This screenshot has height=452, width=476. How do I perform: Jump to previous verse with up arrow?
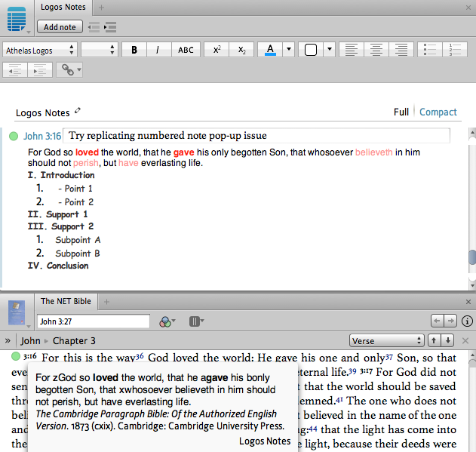pos(434,340)
